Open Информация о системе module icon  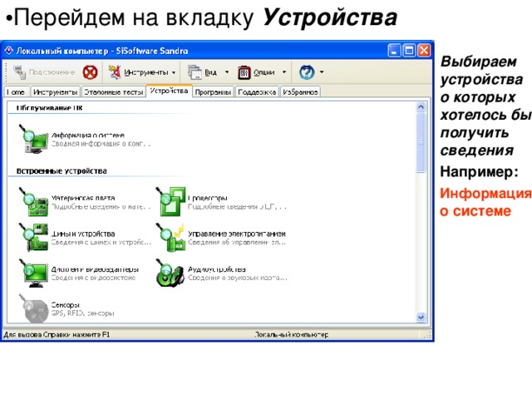[x=33, y=139]
